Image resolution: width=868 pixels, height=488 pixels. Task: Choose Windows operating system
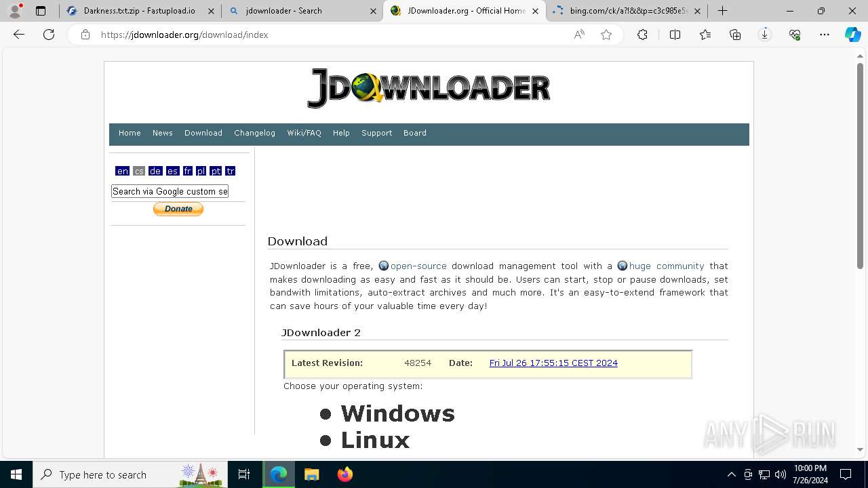point(397,413)
